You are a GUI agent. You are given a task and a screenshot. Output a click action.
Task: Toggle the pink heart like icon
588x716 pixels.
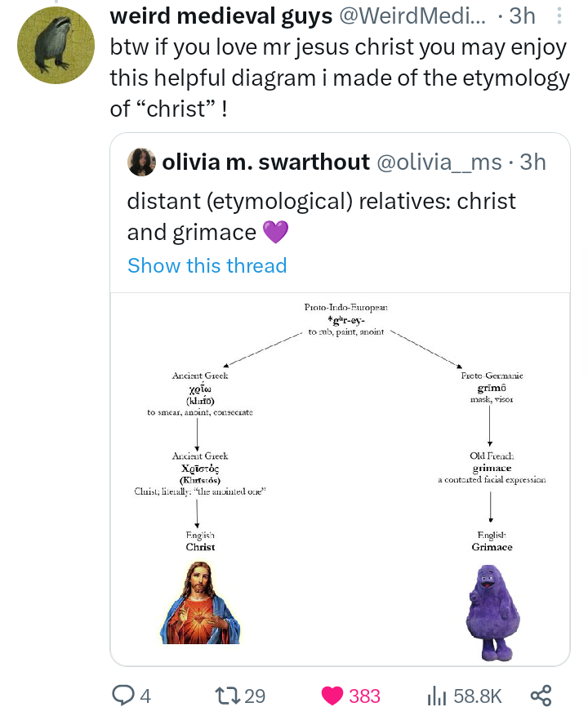(x=332, y=696)
